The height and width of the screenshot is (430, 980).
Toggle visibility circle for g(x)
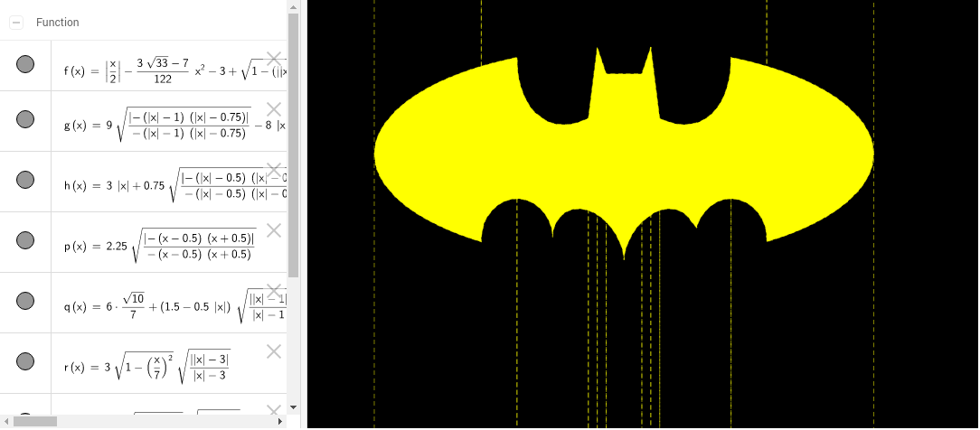25,119
